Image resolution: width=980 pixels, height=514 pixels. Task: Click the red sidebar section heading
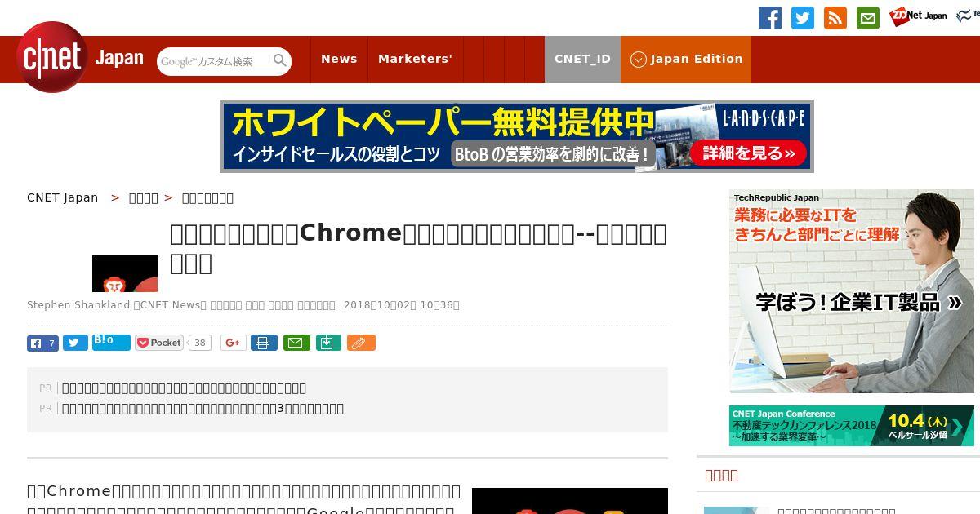coord(721,475)
